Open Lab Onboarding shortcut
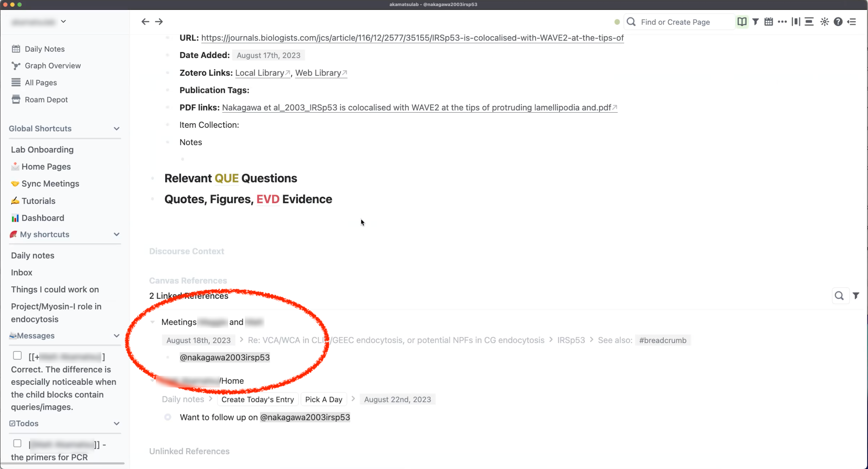The height and width of the screenshot is (469, 868). tap(42, 149)
